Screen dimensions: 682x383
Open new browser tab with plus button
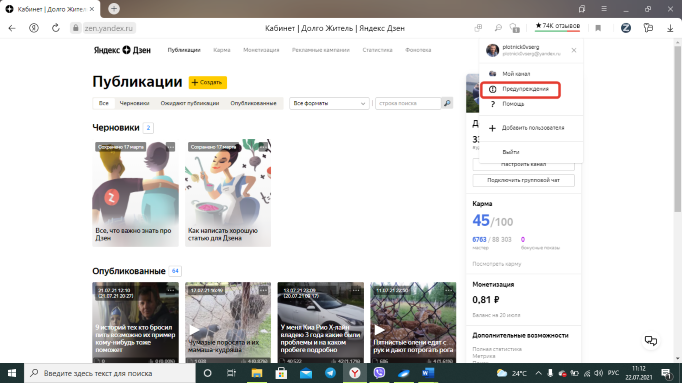click(x=114, y=9)
